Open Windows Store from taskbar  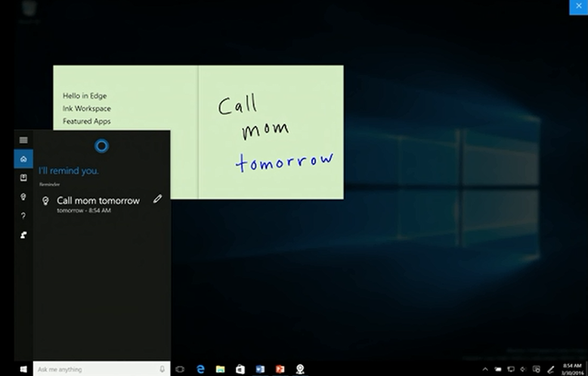[241, 370]
